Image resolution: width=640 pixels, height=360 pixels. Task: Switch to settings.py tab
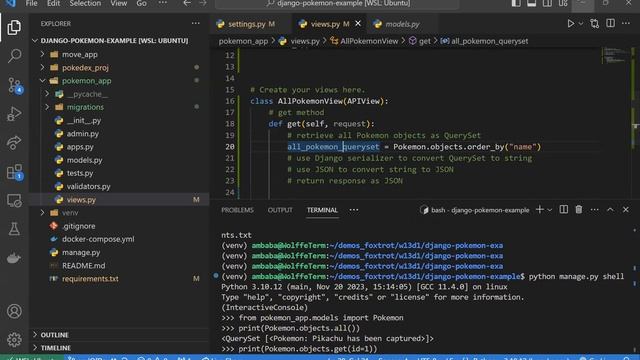[251, 24]
